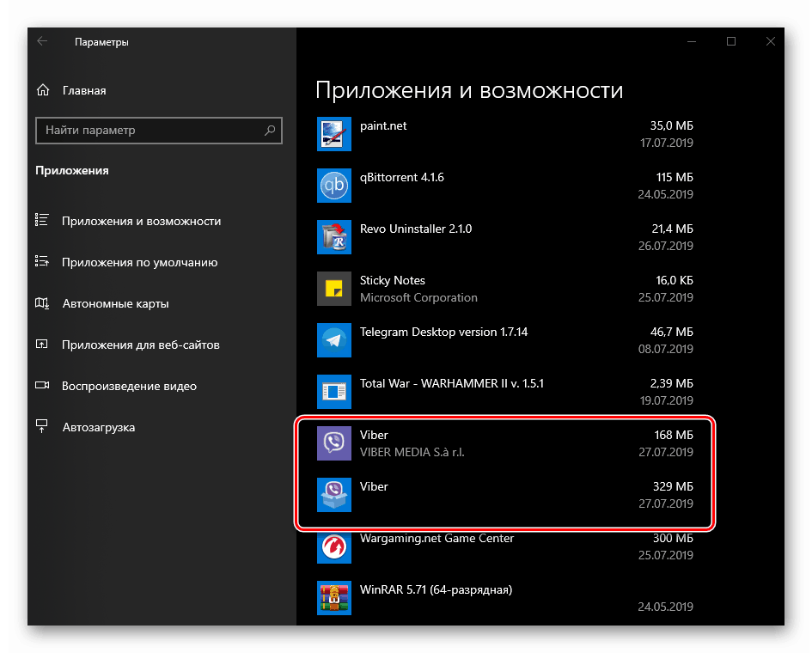812x653 pixels.
Task: Click the 46,7 МБ size value
Action: click(672, 332)
